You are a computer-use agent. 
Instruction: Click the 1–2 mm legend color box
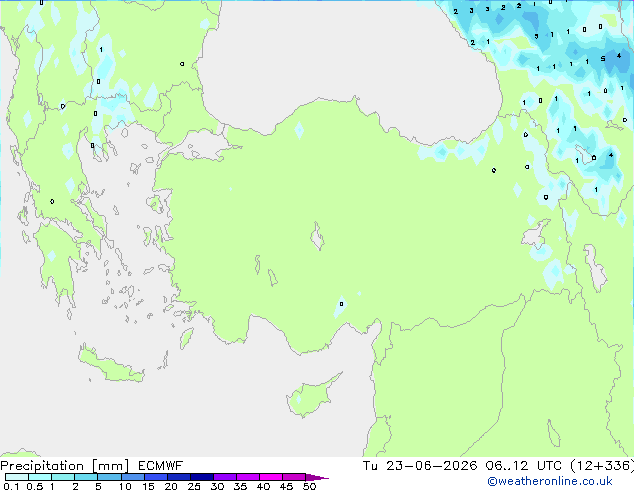[63, 477]
